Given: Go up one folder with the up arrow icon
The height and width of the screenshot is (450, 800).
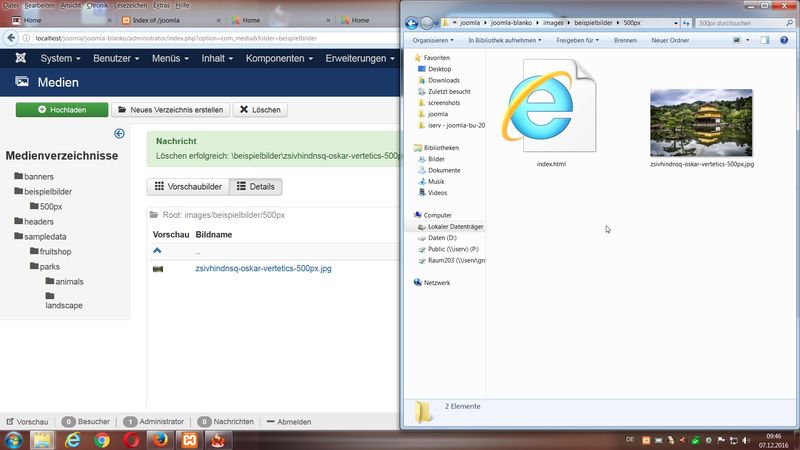Looking at the screenshot, I should [x=157, y=251].
